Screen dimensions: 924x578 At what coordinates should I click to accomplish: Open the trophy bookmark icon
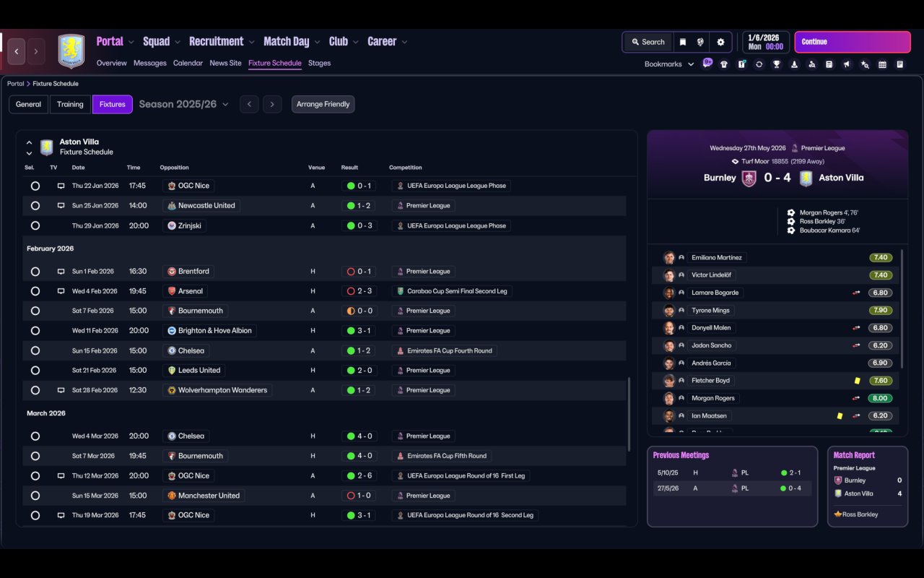point(777,64)
